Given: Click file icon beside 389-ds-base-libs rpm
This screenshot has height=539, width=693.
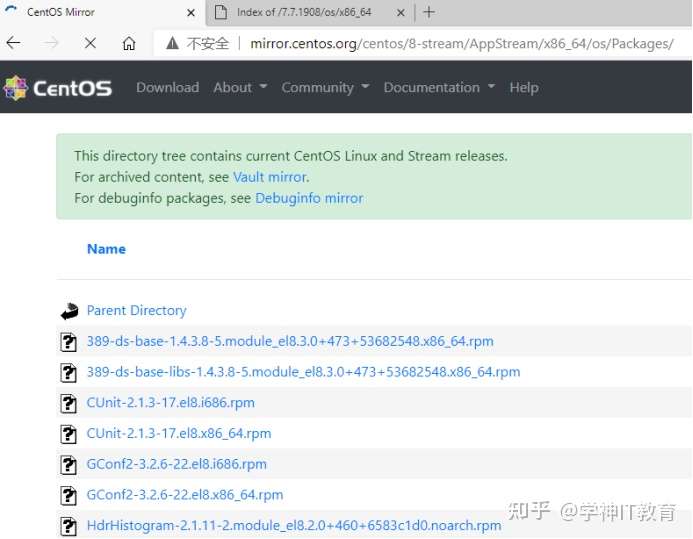Looking at the screenshot, I should 68,372.
